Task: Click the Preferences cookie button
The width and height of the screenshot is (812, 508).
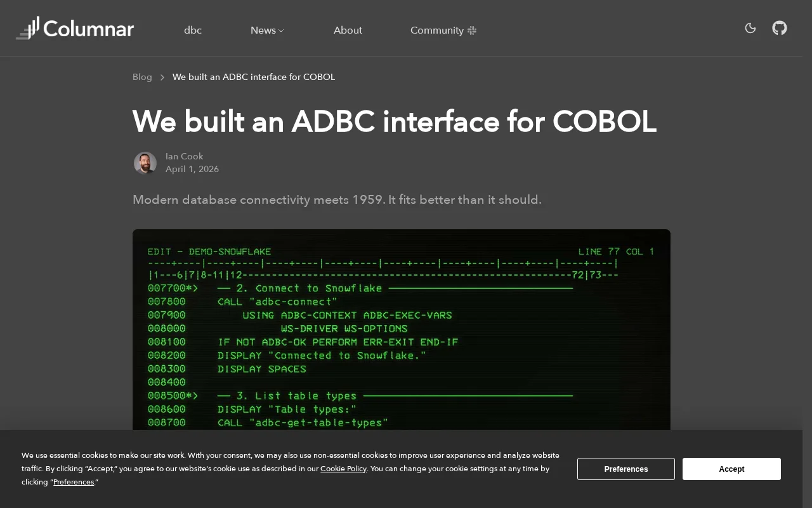Action: pyautogui.click(x=626, y=469)
